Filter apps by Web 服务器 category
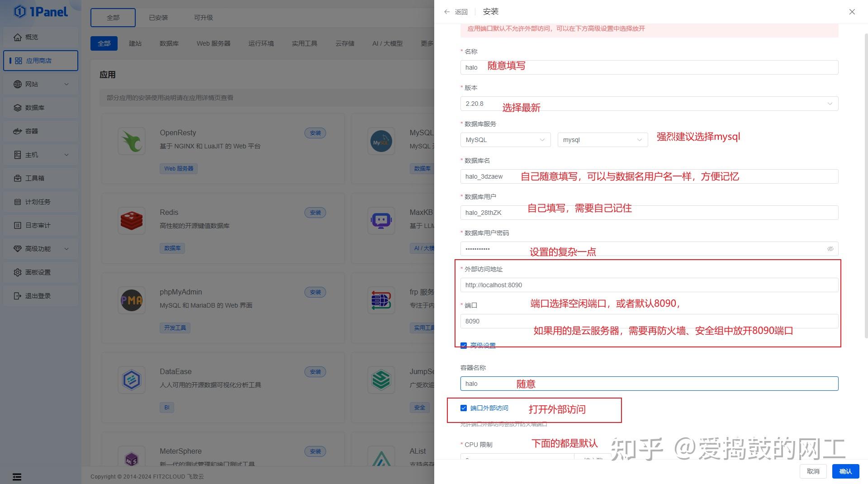This screenshot has height=484, width=868. coord(213,43)
